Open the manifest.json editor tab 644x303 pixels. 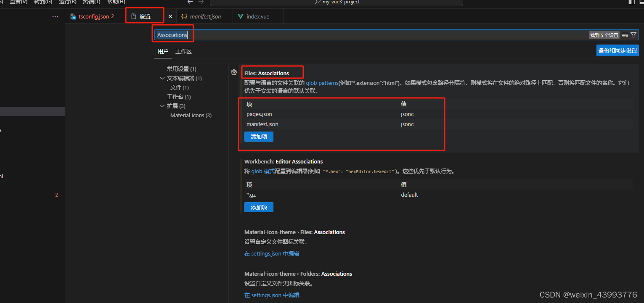coord(204,16)
